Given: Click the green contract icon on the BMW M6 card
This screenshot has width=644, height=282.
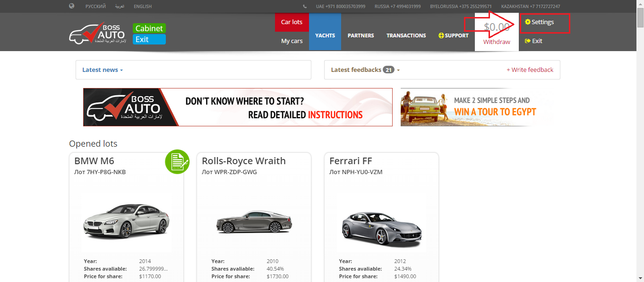Looking at the screenshot, I should [177, 162].
